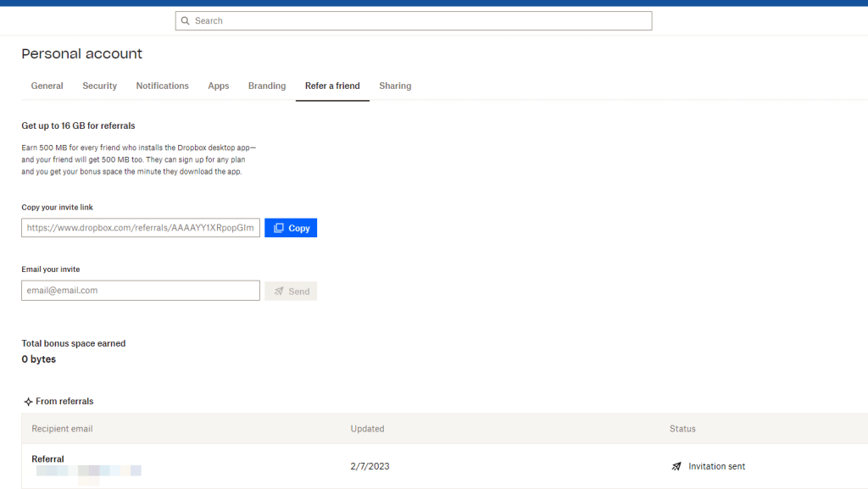Click the email@email.com input field
Viewport: 868px width, 489px height.
(141, 290)
